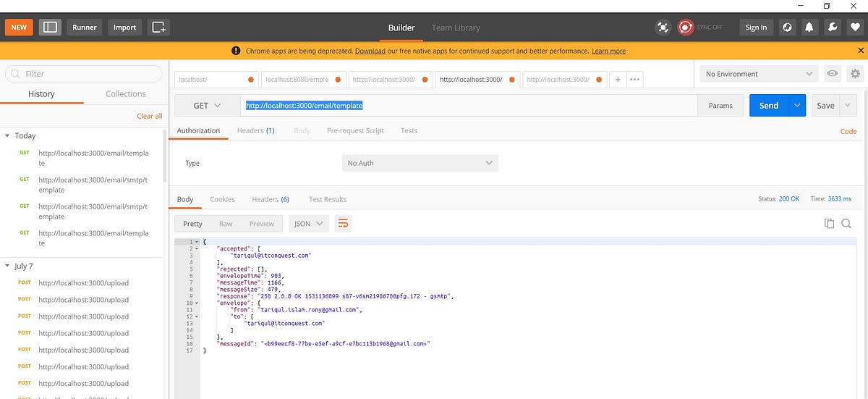Image resolution: width=868 pixels, height=399 pixels.
Task: Click the history Filter search box
Action: (84, 74)
